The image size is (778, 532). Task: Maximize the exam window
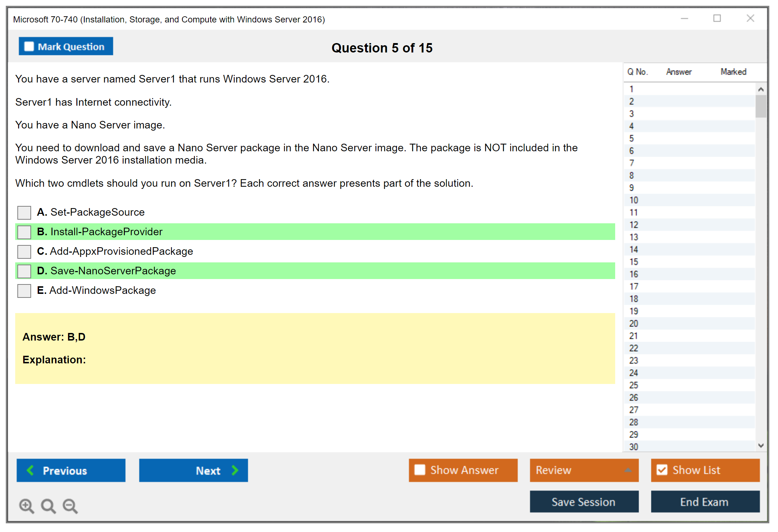pyautogui.click(x=717, y=18)
